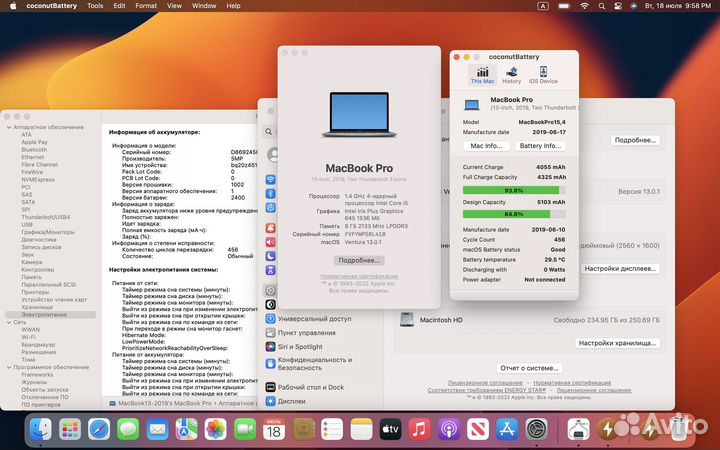Open Универсальный доступ in Settings sidebar
Image resolution: width=720 pixels, height=450 pixels.
309,319
